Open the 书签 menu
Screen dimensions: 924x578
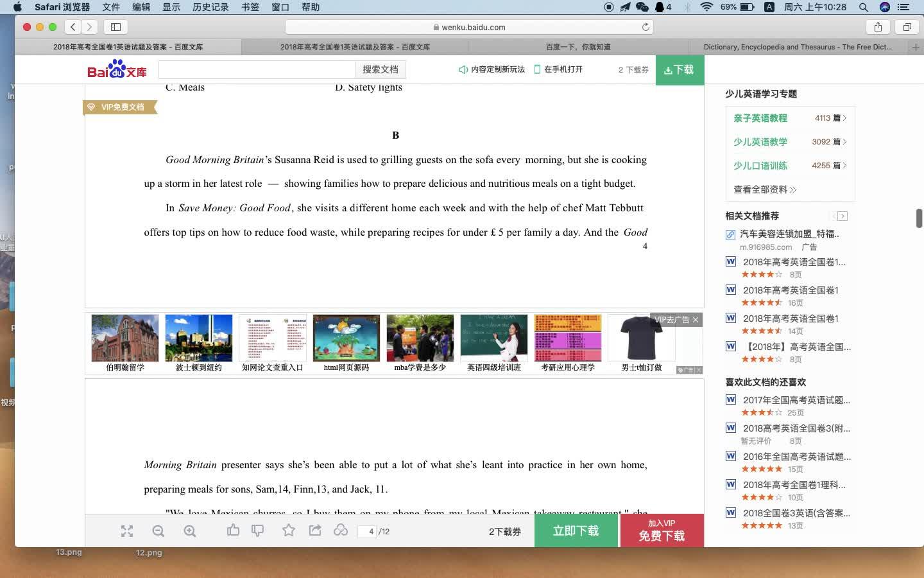pos(250,7)
